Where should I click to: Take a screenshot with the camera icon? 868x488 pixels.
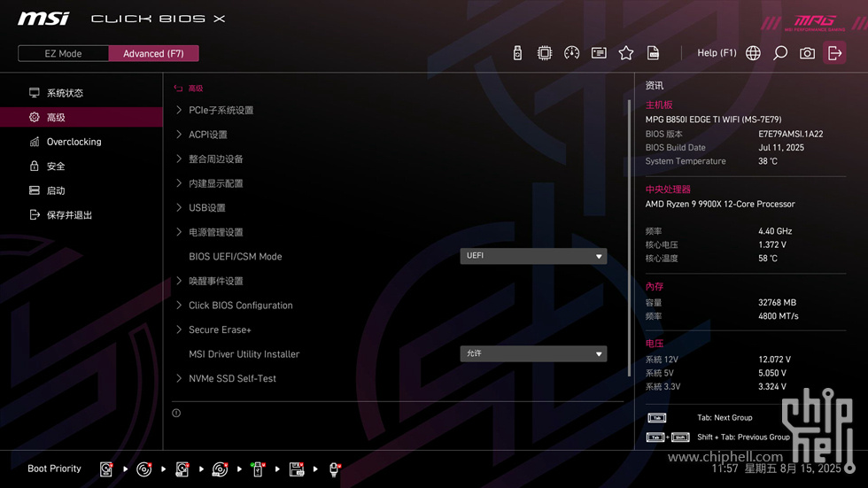point(807,53)
